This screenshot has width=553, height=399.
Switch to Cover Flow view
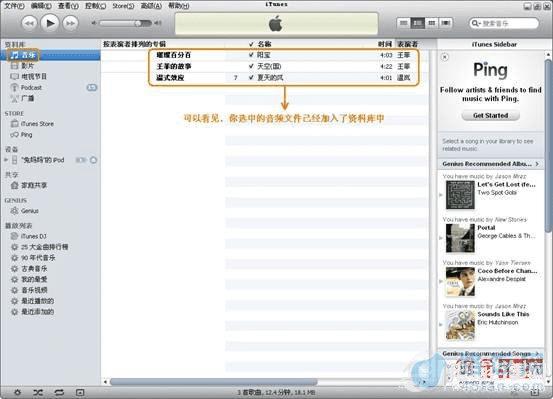click(x=445, y=23)
